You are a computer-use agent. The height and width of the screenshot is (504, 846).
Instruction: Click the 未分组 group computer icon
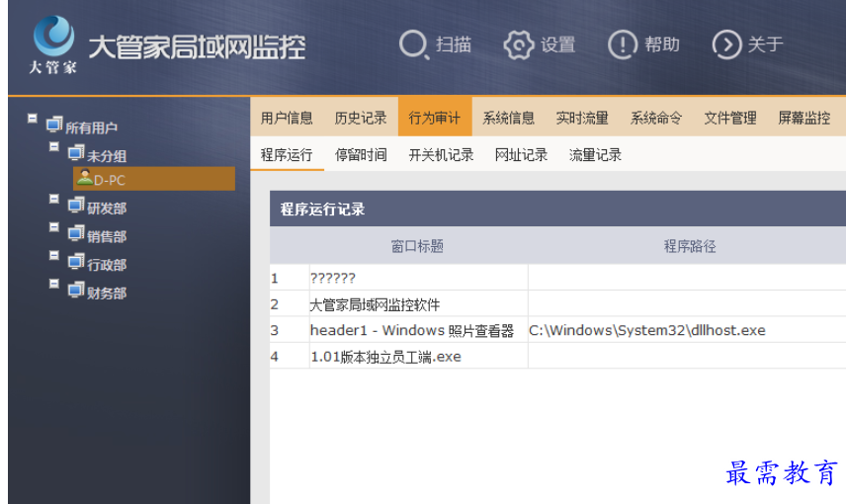coord(76,153)
